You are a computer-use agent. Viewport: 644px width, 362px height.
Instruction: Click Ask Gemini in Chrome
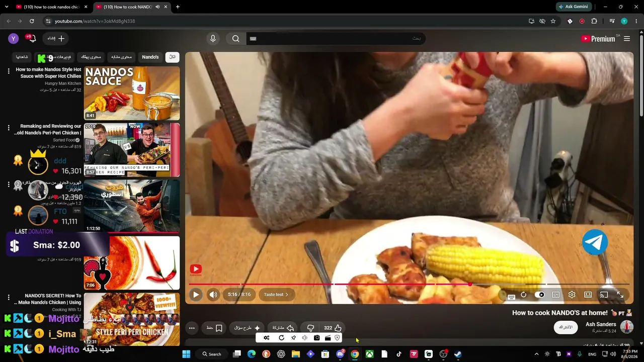[573, 7]
